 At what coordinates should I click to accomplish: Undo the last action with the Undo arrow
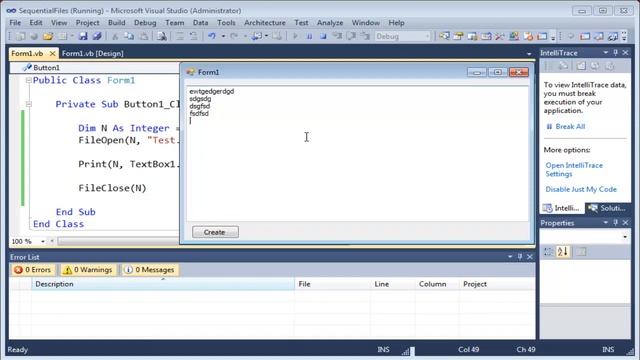tap(212, 36)
